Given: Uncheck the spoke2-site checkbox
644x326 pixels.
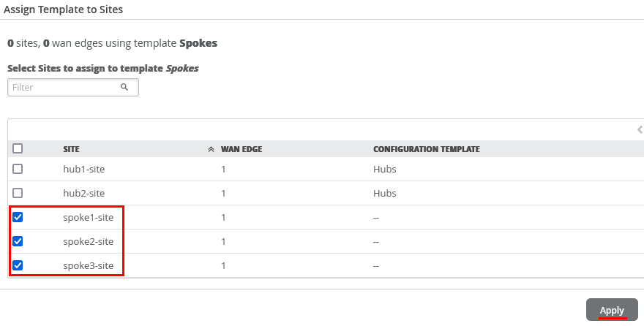Looking at the screenshot, I should (18, 241).
